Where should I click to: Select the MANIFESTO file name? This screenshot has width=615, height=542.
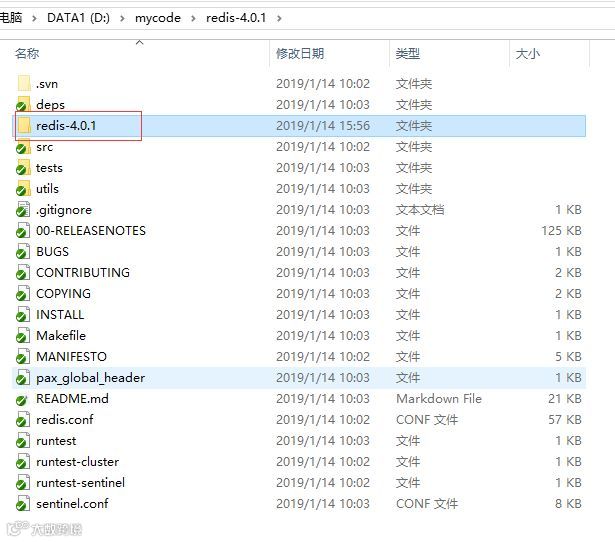[x=71, y=356]
